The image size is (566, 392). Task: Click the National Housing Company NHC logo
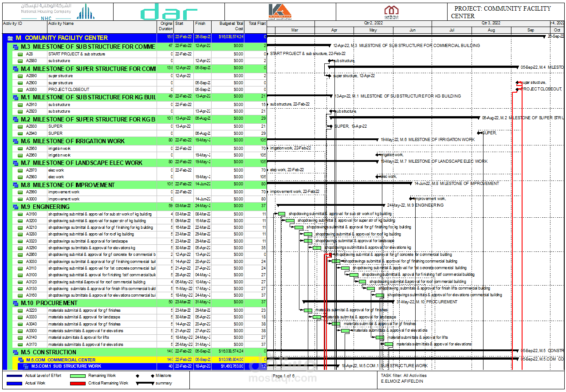[57, 12]
